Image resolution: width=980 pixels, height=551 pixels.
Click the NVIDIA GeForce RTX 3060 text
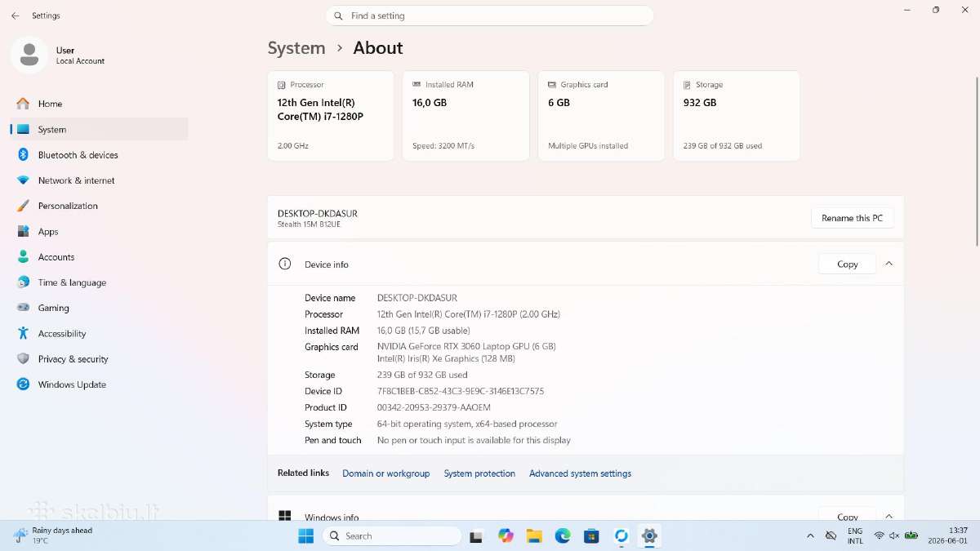[x=466, y=346]
